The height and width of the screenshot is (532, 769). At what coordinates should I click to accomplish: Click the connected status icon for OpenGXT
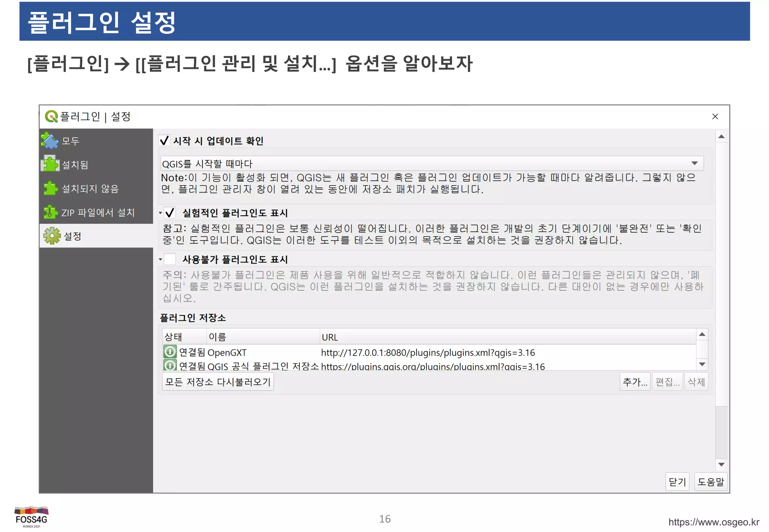170,352
